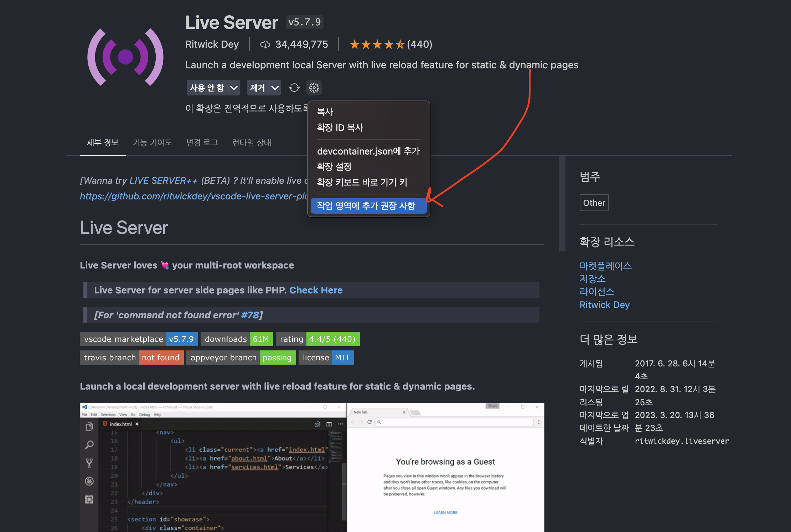The height and width of the screenshot is (532, 791).
Task: Click the star rating icons
Action: point(377,45)
